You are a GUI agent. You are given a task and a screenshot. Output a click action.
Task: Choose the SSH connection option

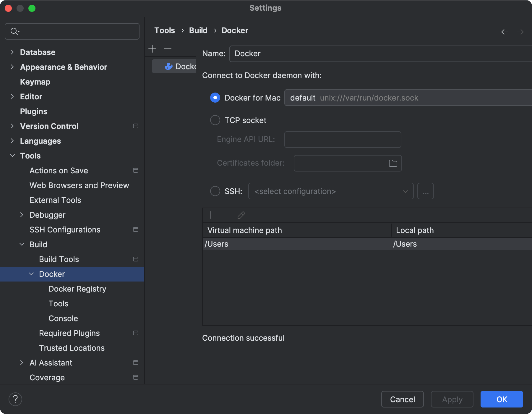(x=215, y=191)
